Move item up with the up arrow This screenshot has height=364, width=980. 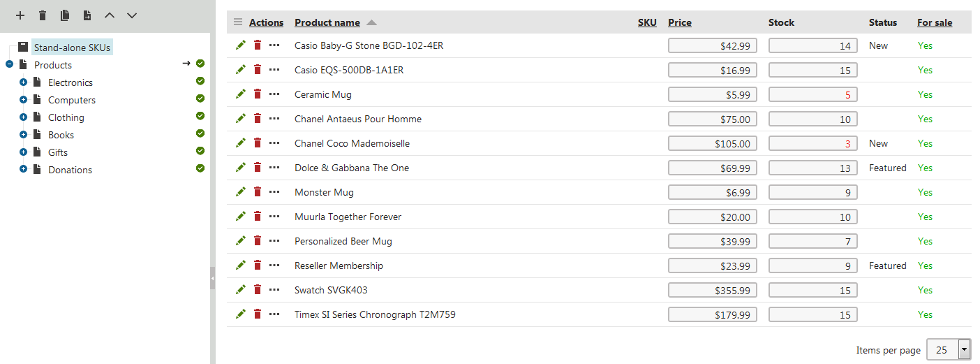tap(109, 15)
